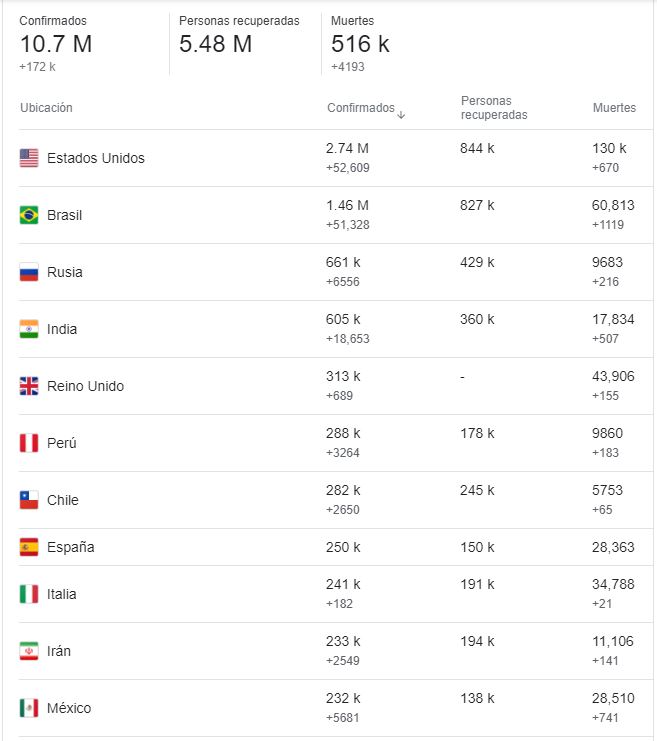
Task: Click the Chile flag icon
Action: (x=29, y=500)
